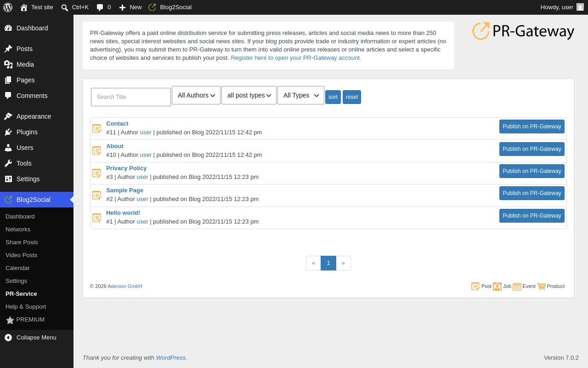The height and width of the screenshot is (368, 588).
Task: Click inside the Search Title field
Action: 131,97
